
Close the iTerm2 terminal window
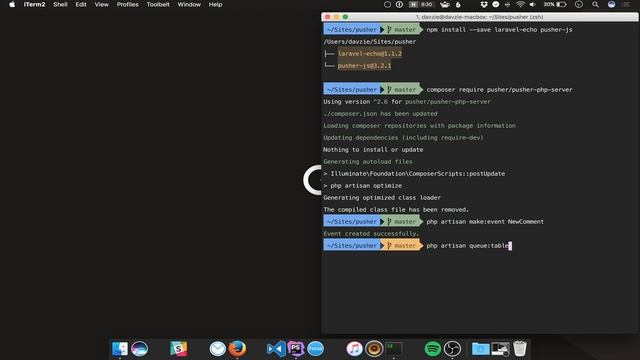point(327,17)
